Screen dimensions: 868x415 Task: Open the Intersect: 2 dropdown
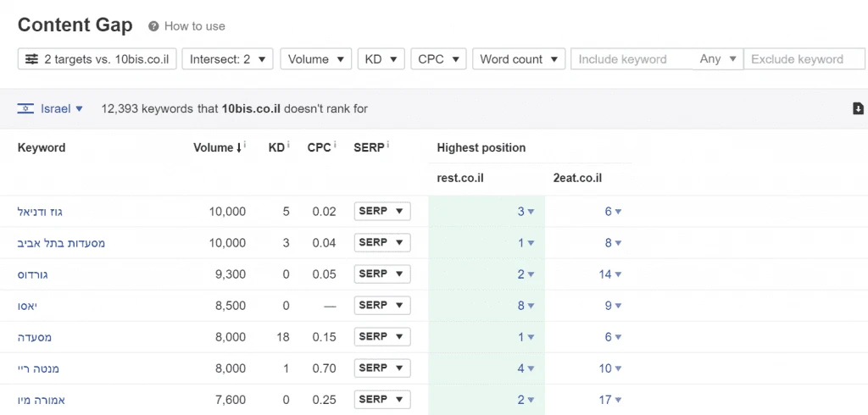pyautogui.click(x=227, y=59)
